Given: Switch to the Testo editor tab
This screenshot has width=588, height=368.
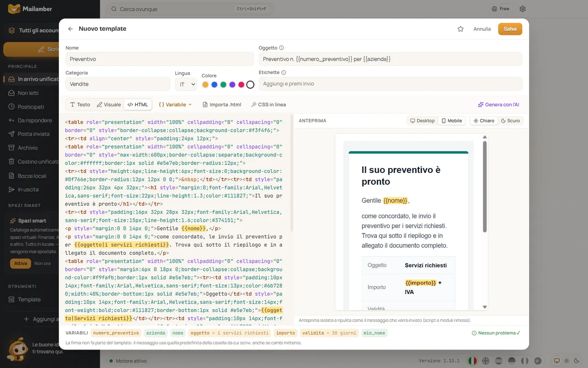Looking at the screenshot, I should 80,104.
